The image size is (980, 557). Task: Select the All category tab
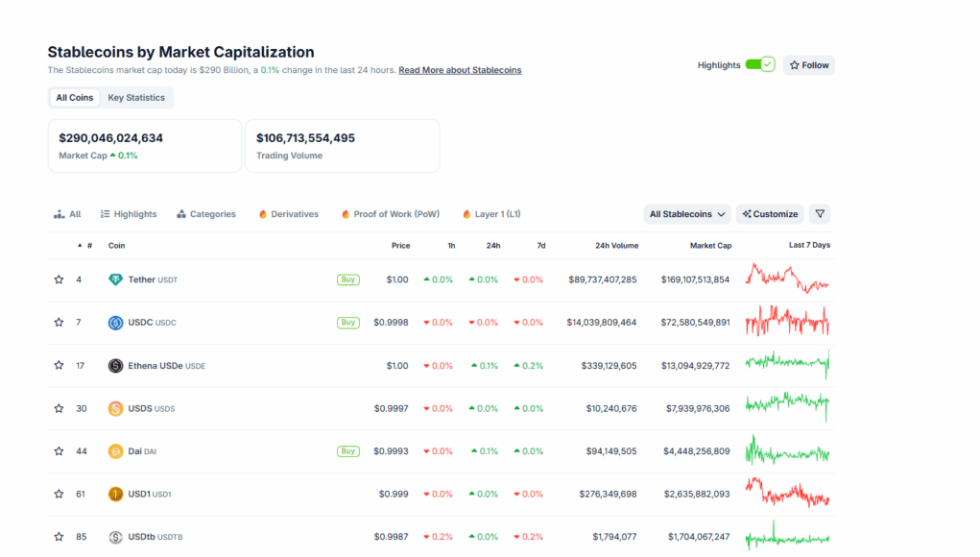[67, 214]
